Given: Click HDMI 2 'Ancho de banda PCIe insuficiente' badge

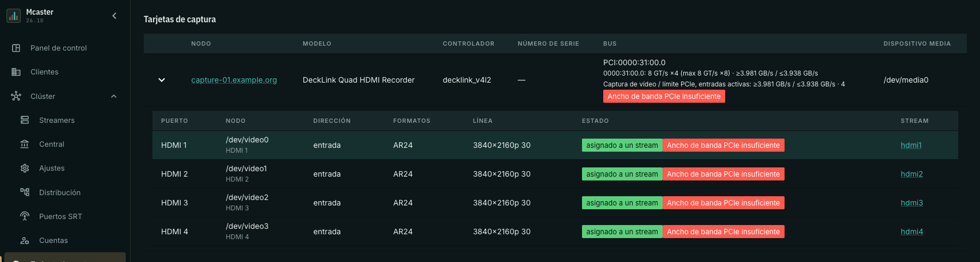Looking at the screenshot, I should click(x=723, y=174).
